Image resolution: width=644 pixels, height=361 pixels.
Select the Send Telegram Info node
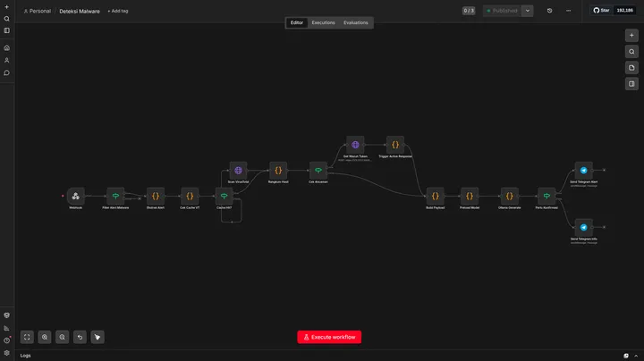[583, 227]
